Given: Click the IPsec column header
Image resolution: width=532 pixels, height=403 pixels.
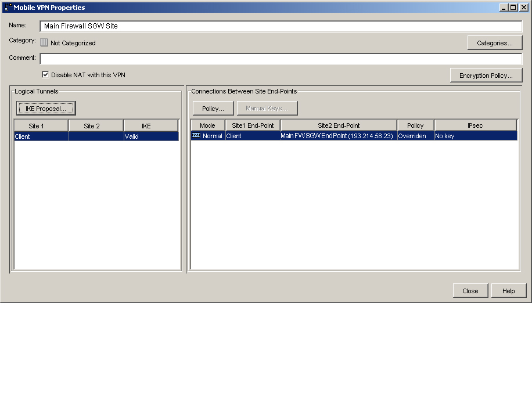Looking at the screenshot, I should 475,125.
